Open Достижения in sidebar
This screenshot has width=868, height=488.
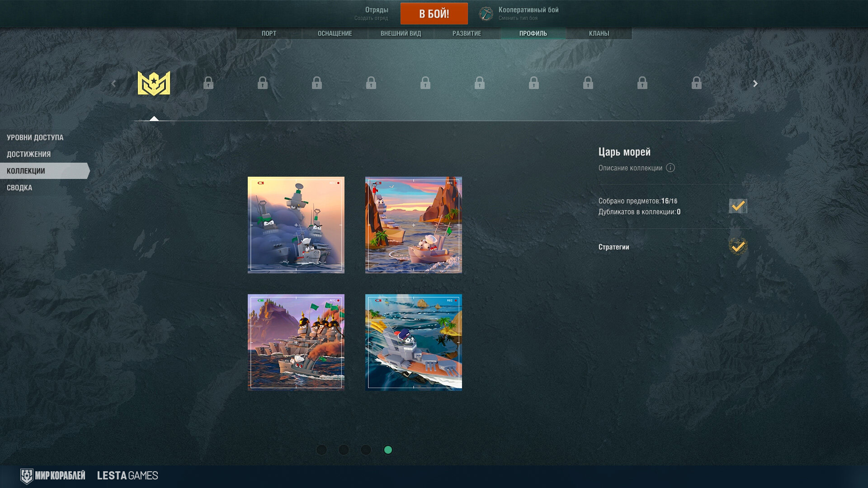click(29, 154)
